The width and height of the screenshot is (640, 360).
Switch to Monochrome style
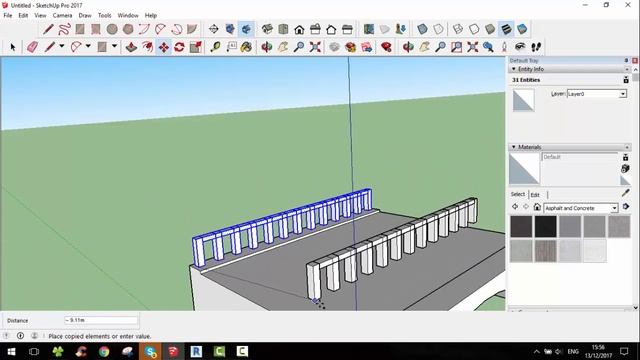522,29
